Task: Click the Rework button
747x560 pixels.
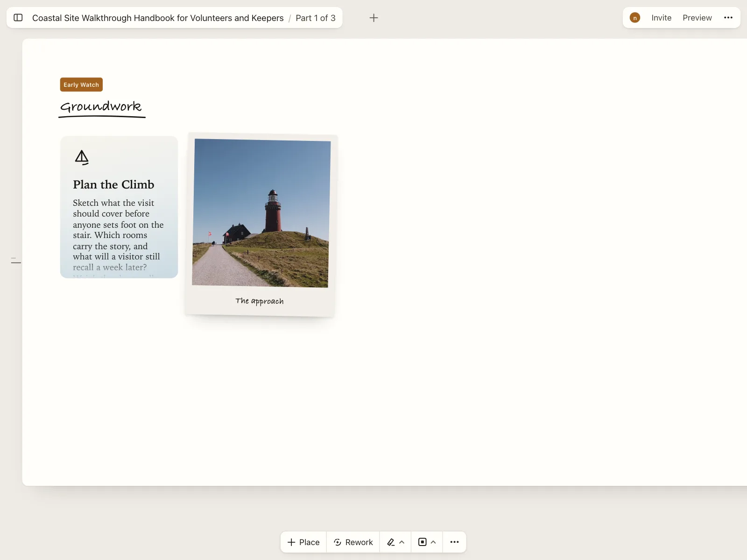Action: click(353, 542)
